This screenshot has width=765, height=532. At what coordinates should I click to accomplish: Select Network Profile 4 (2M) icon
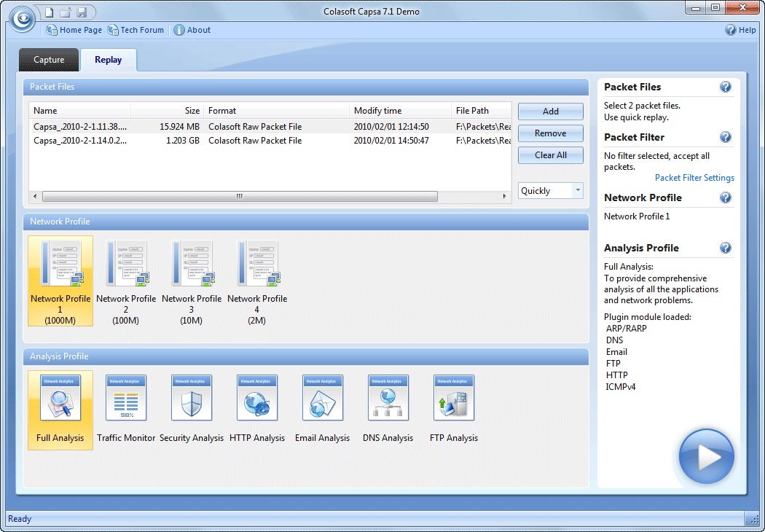tap(257, 264)
